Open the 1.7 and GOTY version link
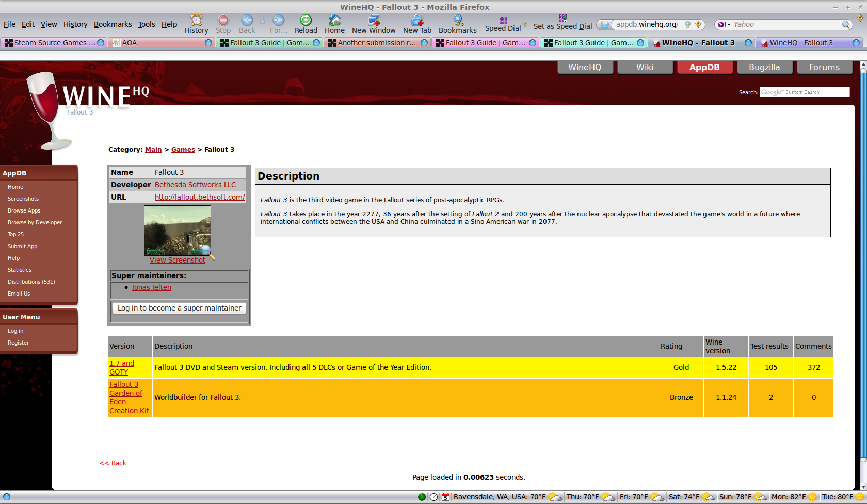Screen dimensions: 867x504 tap(122, 367)
